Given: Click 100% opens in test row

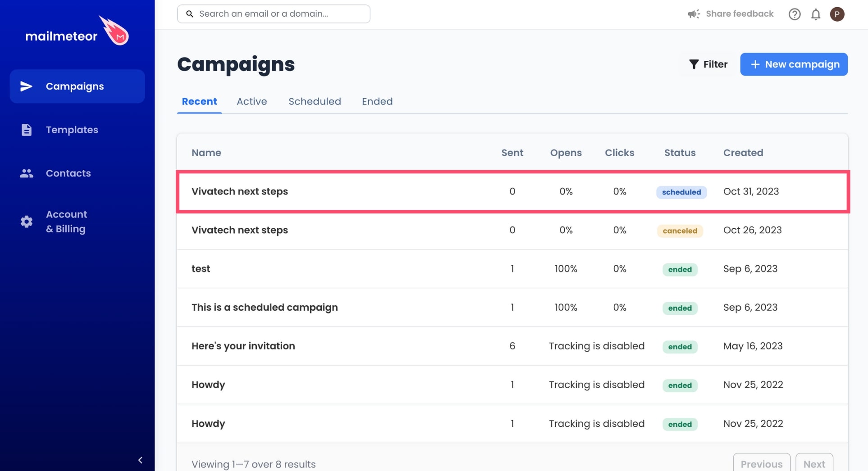Looking at the screenshot, I should click(x=566, y=269).
